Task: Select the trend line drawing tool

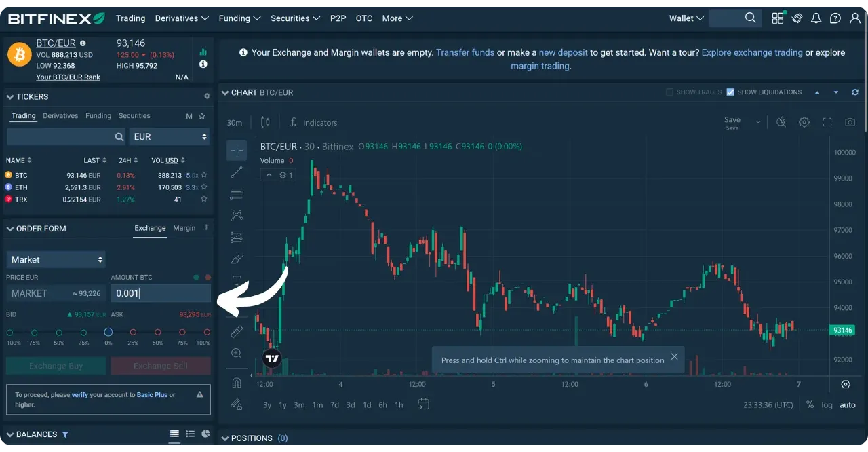Action: 236,172
